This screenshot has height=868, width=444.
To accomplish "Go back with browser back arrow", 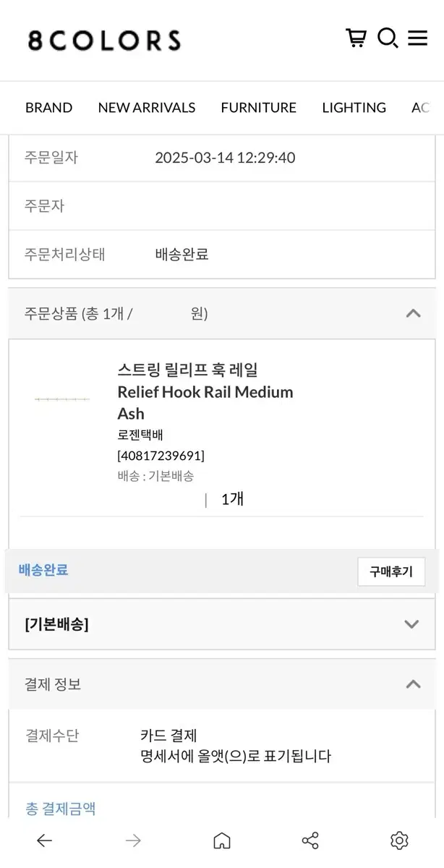I will coord(44,840).
